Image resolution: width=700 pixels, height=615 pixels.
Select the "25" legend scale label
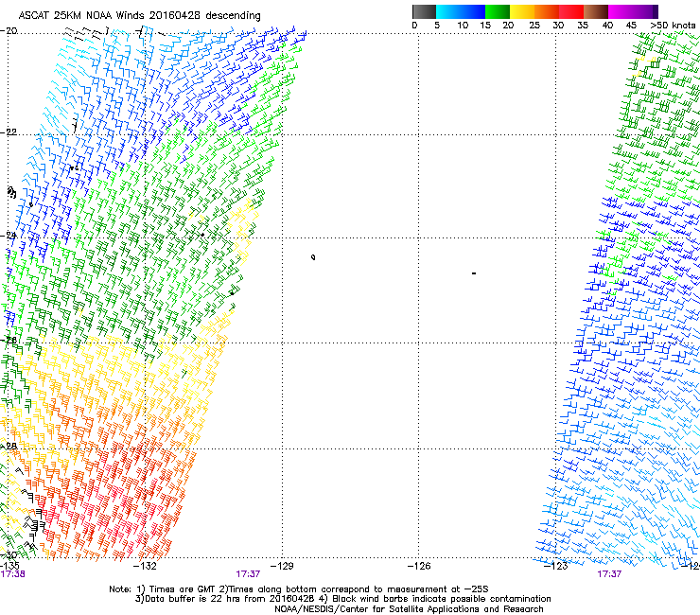[x=534, y=26]
